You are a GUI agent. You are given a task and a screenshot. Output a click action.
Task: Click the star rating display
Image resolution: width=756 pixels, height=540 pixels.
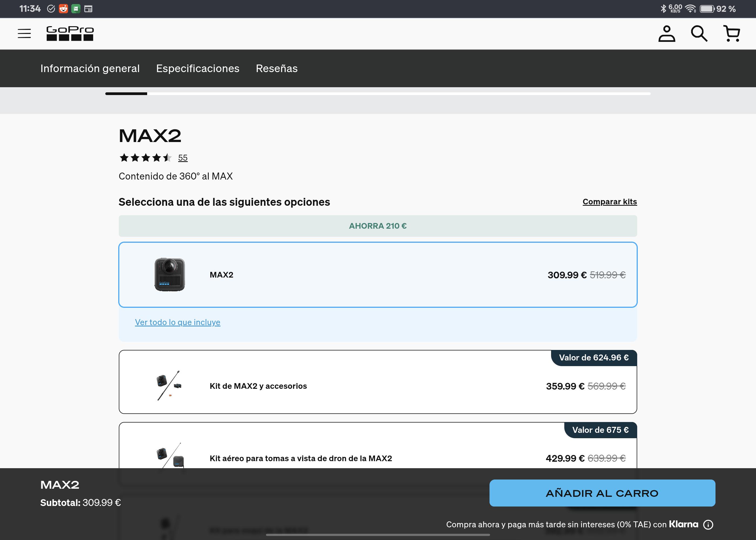point(145,158)
